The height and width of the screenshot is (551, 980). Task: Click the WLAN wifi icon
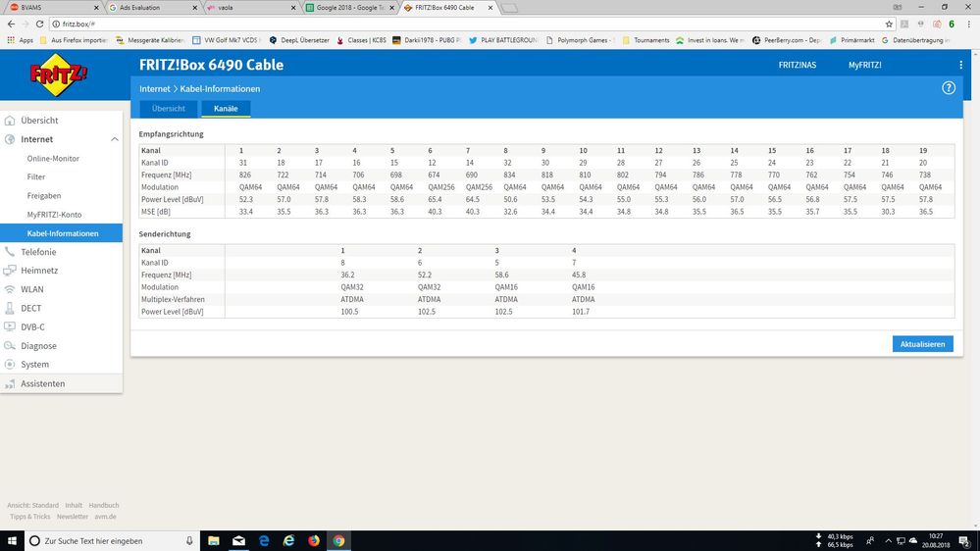tap(10, 289)
